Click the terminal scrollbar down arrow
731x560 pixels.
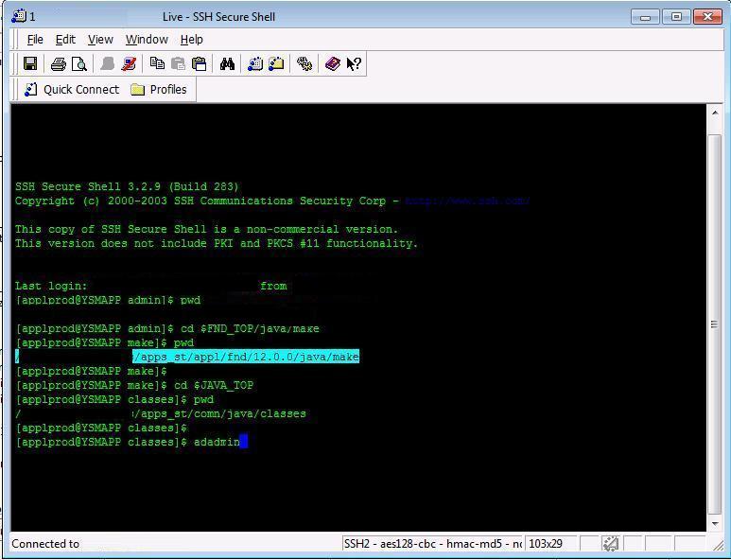(715, 524)
